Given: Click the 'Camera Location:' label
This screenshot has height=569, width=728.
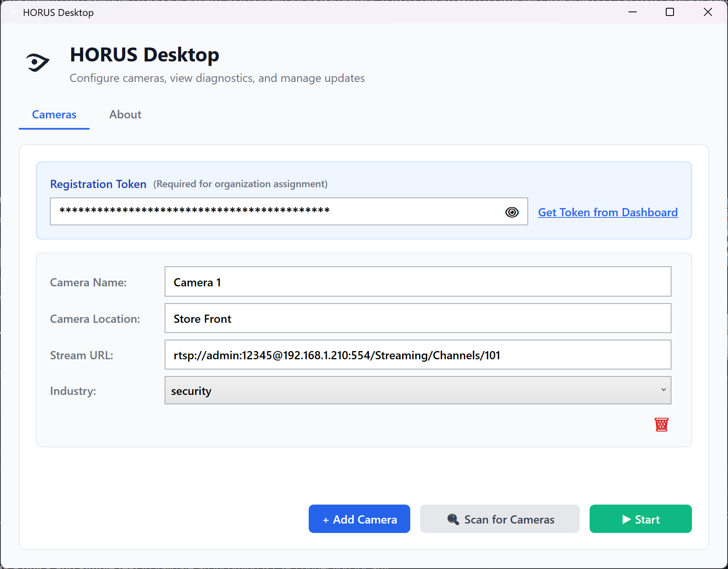Looking at the screenshot, I should pyautogui.click(x=95, y=319).
